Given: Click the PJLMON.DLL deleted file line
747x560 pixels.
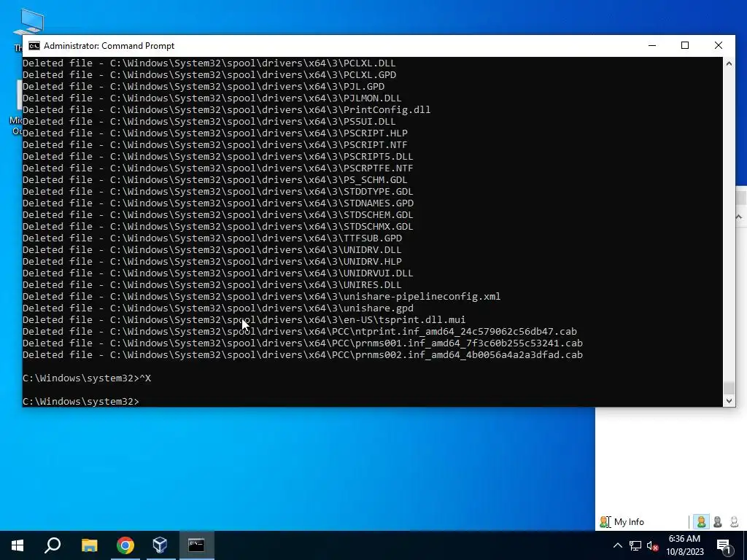Looking at the screenshot, I should point(212,98).
